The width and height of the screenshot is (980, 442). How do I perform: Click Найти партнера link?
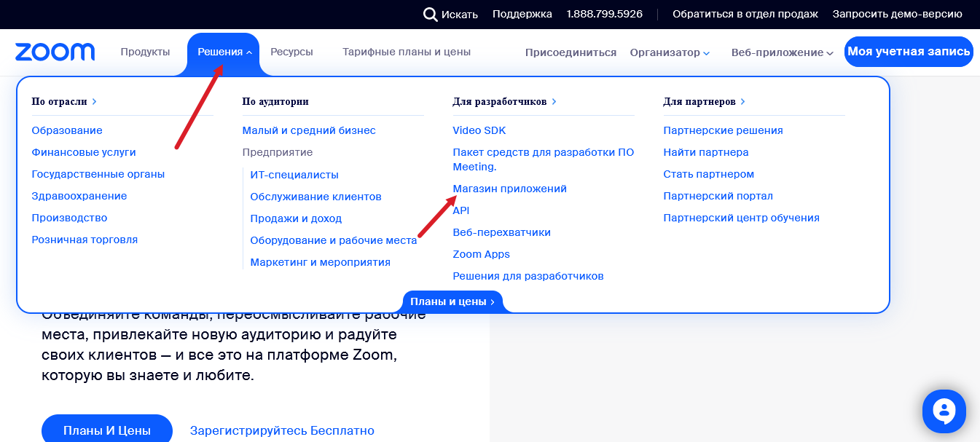tap(706, 152)
